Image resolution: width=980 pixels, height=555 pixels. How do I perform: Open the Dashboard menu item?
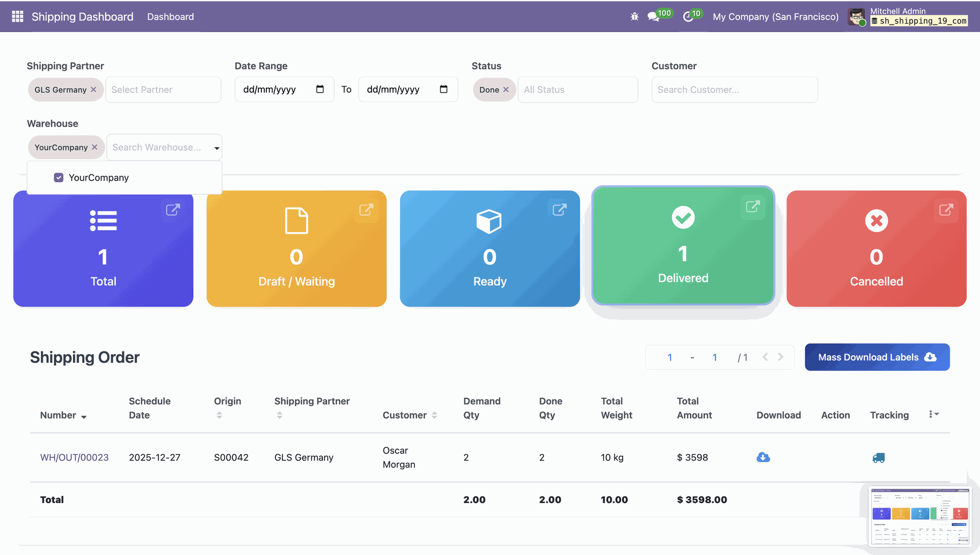point(170,17)
